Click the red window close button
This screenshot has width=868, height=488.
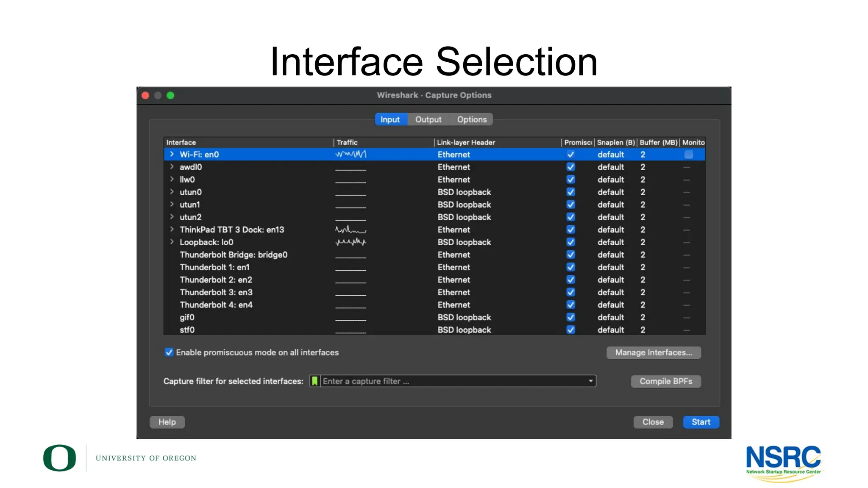pyautogui.click(x=145, y=95)
